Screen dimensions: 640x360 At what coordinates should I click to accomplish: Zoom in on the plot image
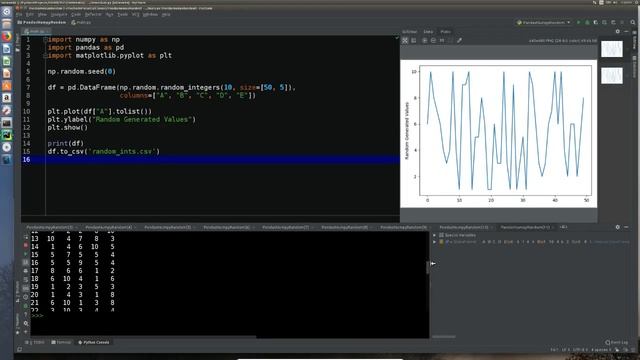coord(424,40)
